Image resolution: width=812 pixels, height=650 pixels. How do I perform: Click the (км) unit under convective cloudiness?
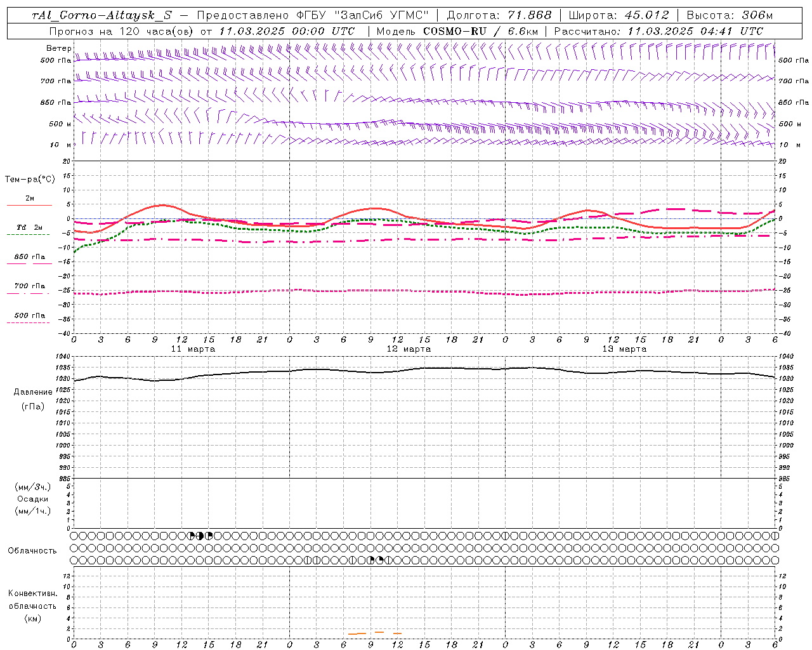click(32, 618)
